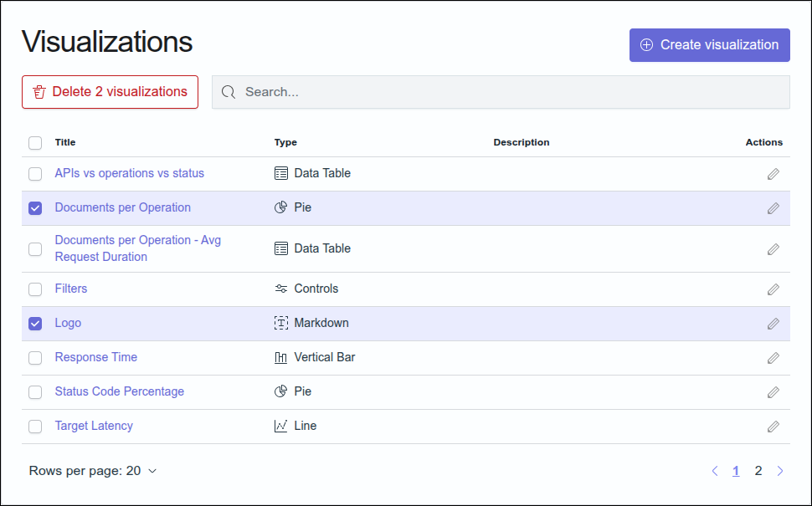Viewport: 812px width, 506px height.
Task: Click the previous page chevron
Action: click(x=715, y=471)
